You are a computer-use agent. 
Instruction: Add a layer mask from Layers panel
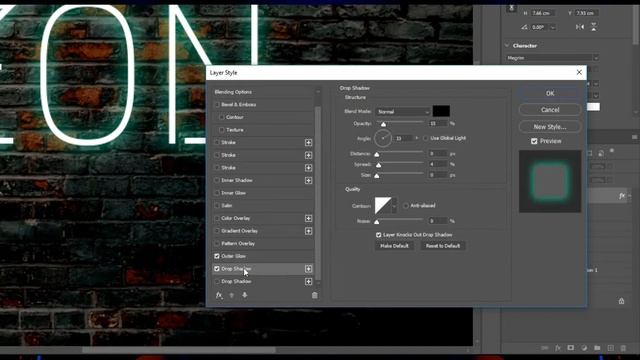(571, 348)
